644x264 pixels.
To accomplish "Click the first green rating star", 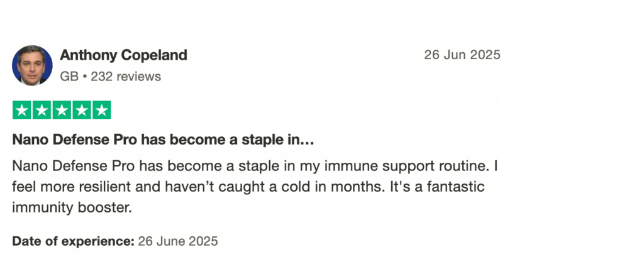I will [x=23, y=110].
